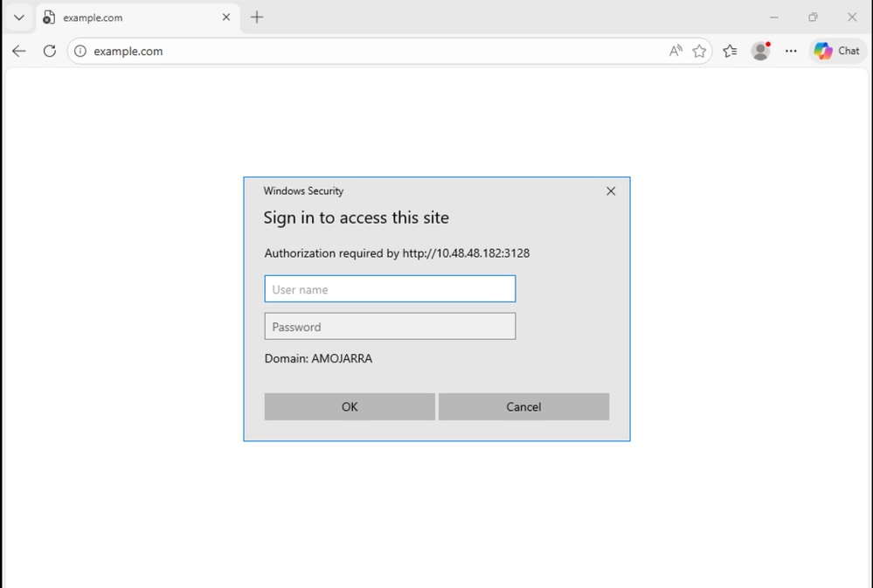Viewport: 873px width, 588px height.
Task: Open the browser profile avatar
Action: coord(760,51)
